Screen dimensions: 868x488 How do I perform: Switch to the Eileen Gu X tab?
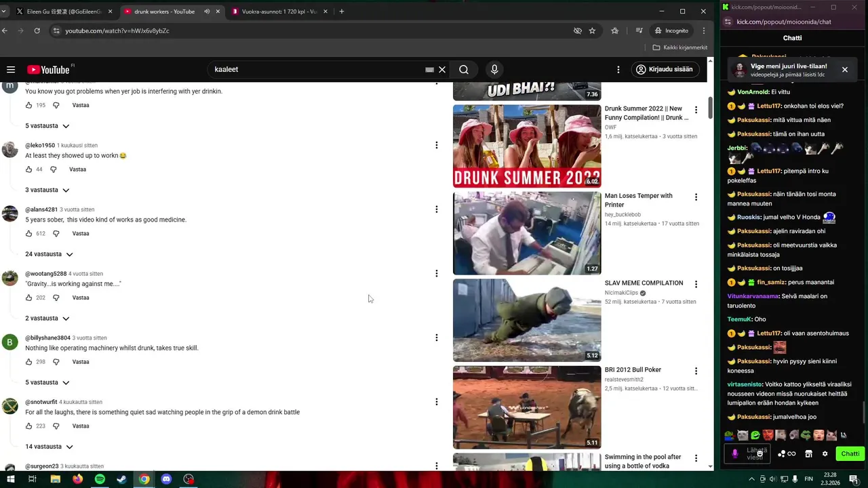click(x=65, y=12)
